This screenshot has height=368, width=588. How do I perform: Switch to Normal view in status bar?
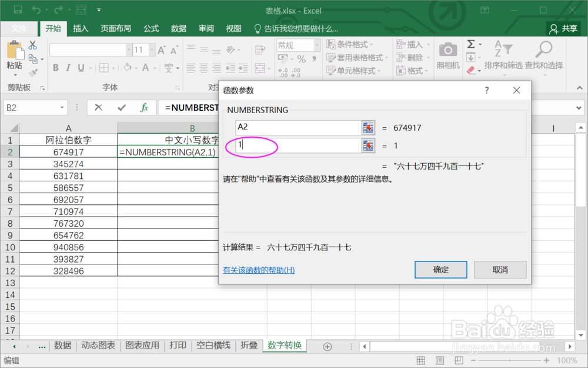tap(421, 360)
